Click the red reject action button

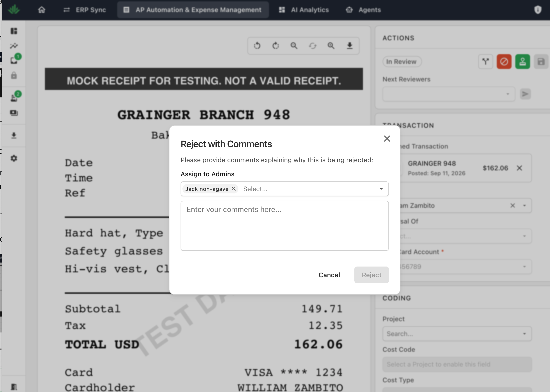coord(504,62)
